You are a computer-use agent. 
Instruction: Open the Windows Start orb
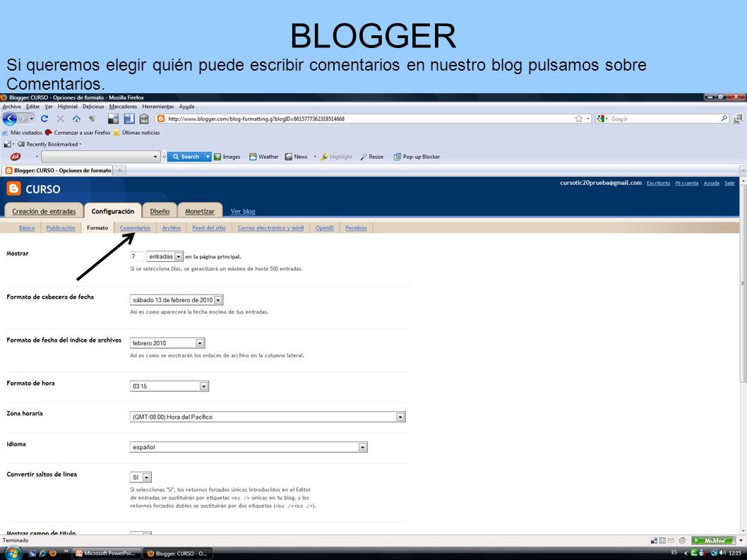point(13,554)
